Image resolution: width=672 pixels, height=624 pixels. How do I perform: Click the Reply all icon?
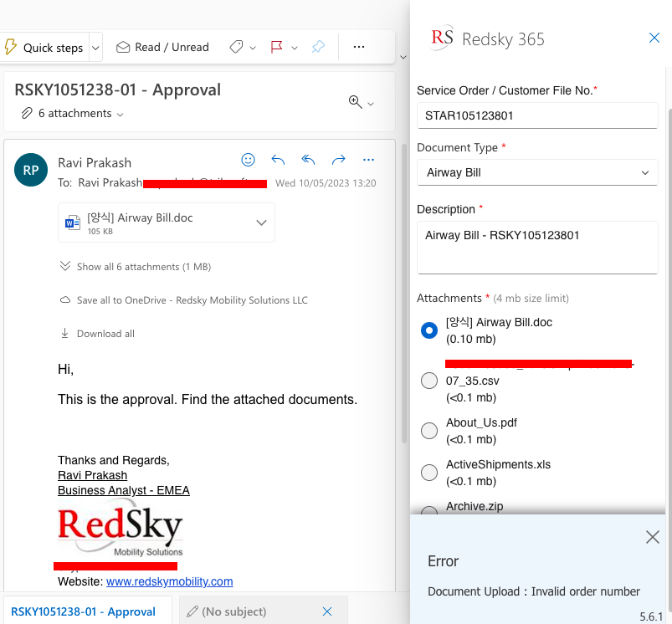tap(308, 160)
